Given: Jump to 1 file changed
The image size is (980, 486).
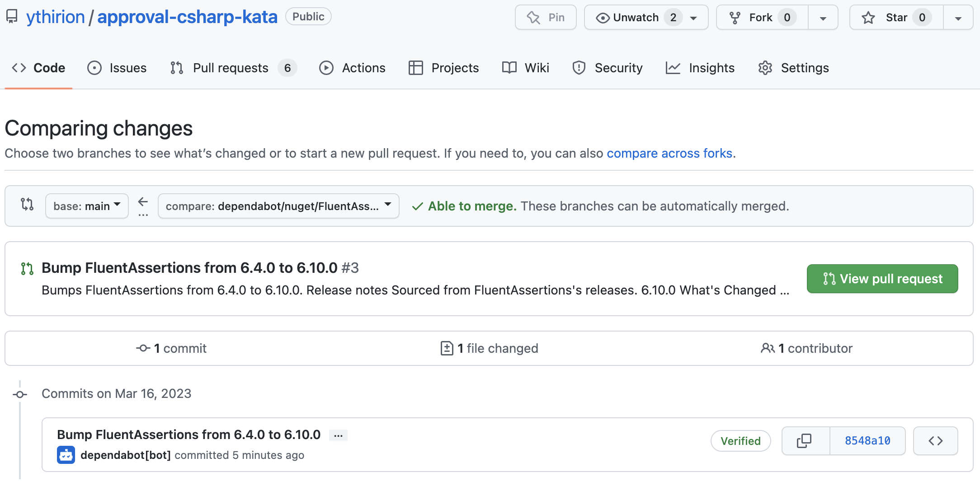Looking at the screenshot, I should click(x=489, y=348).
